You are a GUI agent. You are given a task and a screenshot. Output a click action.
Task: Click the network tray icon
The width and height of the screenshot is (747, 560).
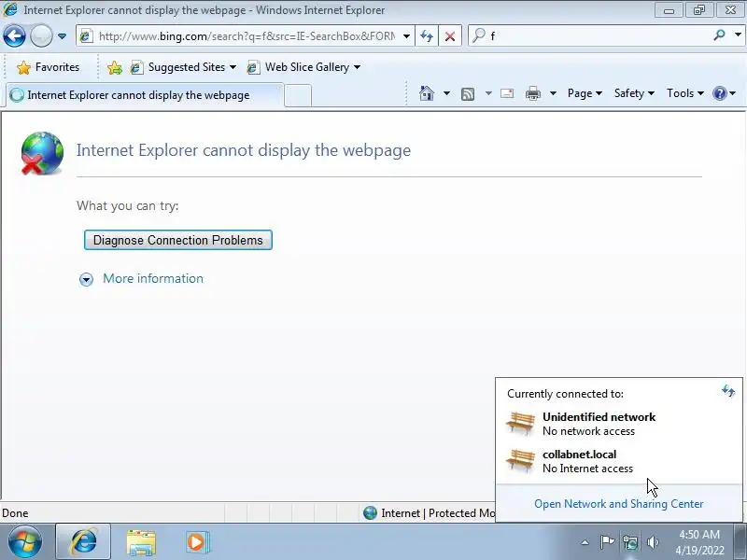[x=631, y=542]
